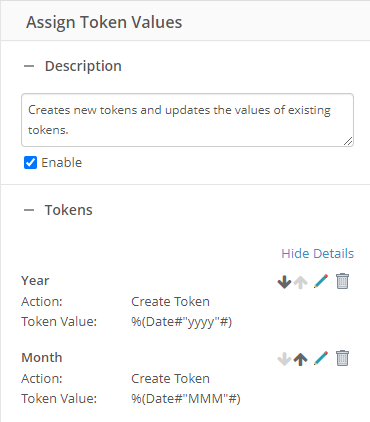Click the Month token's greyed down arrow

(x=284, y=359)
